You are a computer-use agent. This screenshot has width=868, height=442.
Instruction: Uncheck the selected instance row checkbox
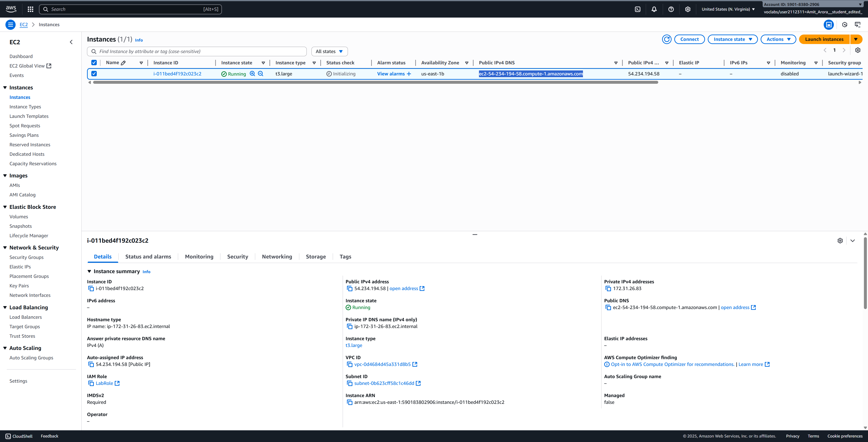click(x=94, y=74)
